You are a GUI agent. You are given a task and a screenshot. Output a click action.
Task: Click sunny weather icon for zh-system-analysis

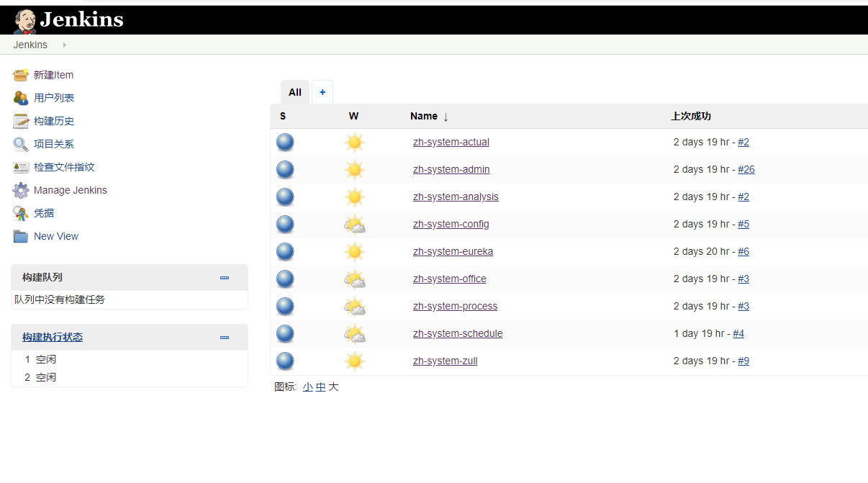click(x=354, y=197)
